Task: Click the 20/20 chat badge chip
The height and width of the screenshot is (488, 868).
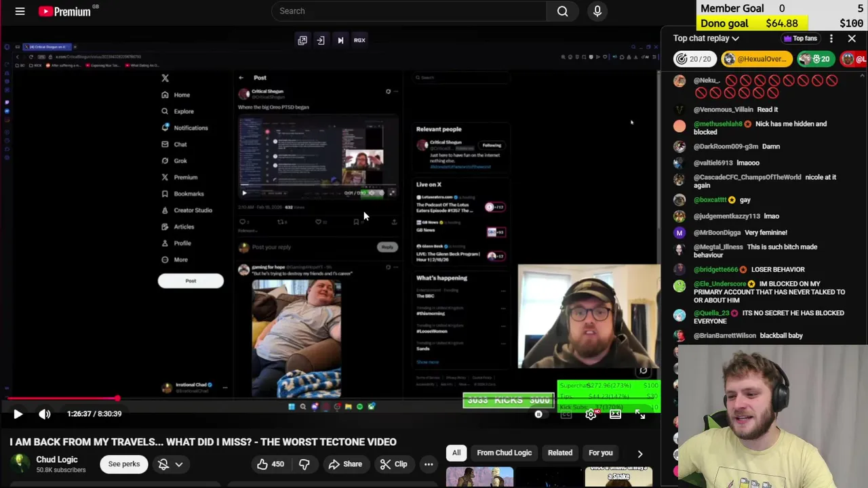Action: pyautogui.click(x=695, y=59)
